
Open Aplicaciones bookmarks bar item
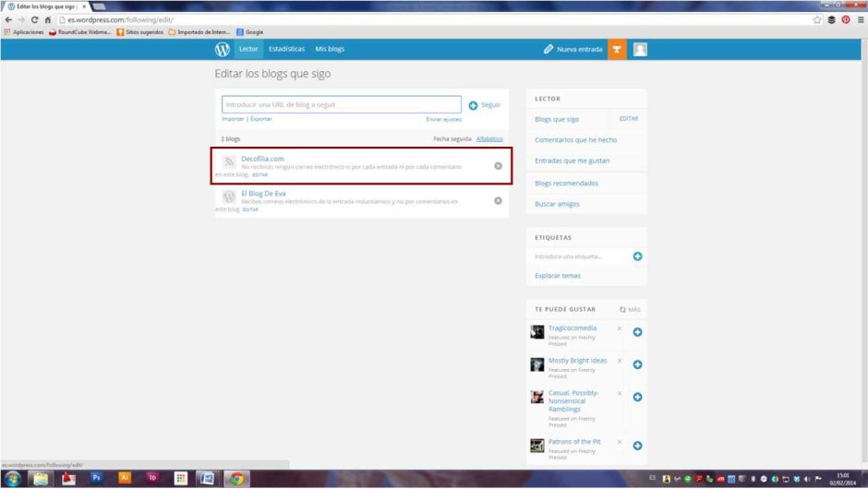click(x=24, y=32)
